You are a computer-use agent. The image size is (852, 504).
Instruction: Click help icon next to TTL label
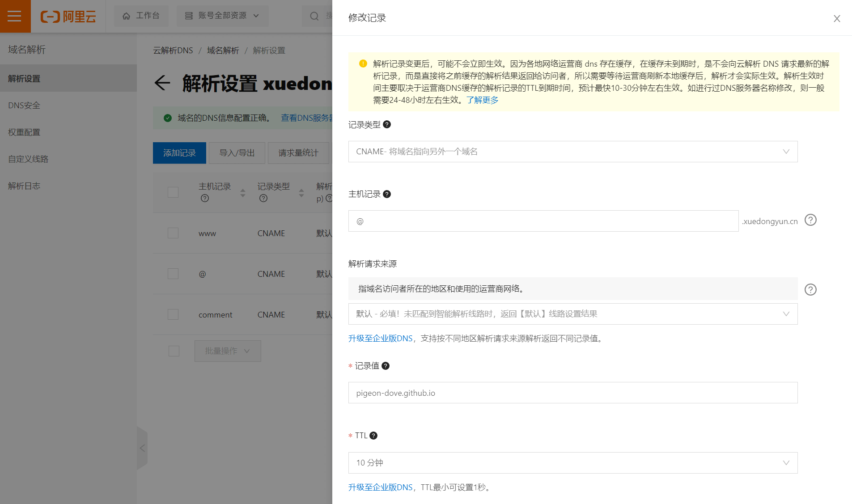(x=373, y=436)
